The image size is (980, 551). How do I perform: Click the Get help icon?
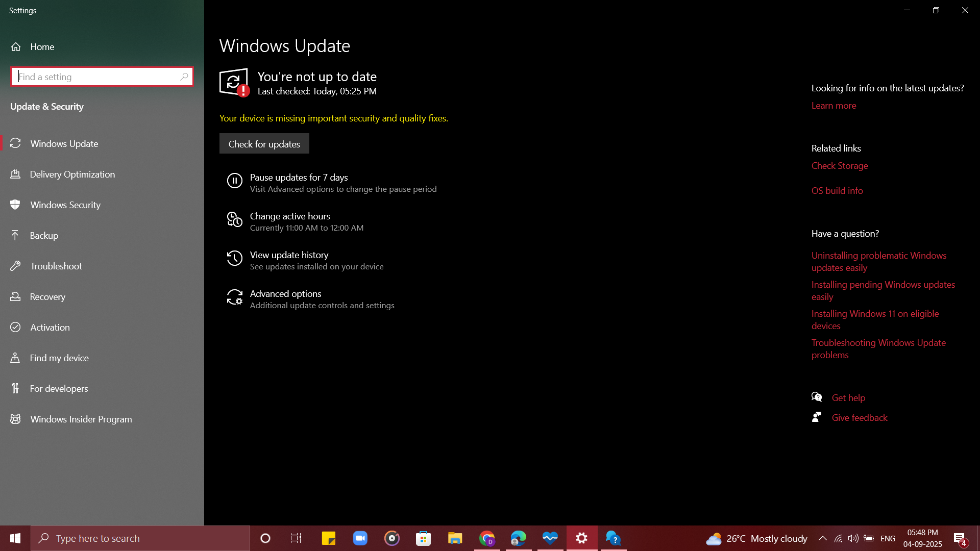coord(817,396)
